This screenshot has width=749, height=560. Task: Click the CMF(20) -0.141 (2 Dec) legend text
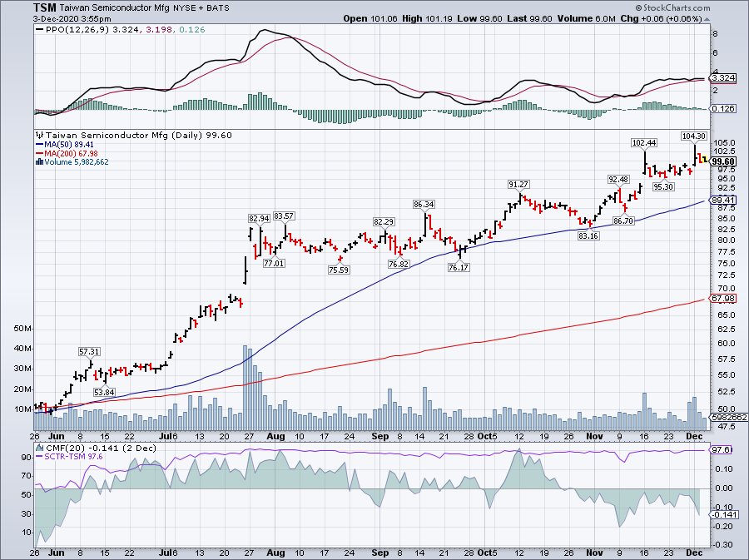(101, 448)
